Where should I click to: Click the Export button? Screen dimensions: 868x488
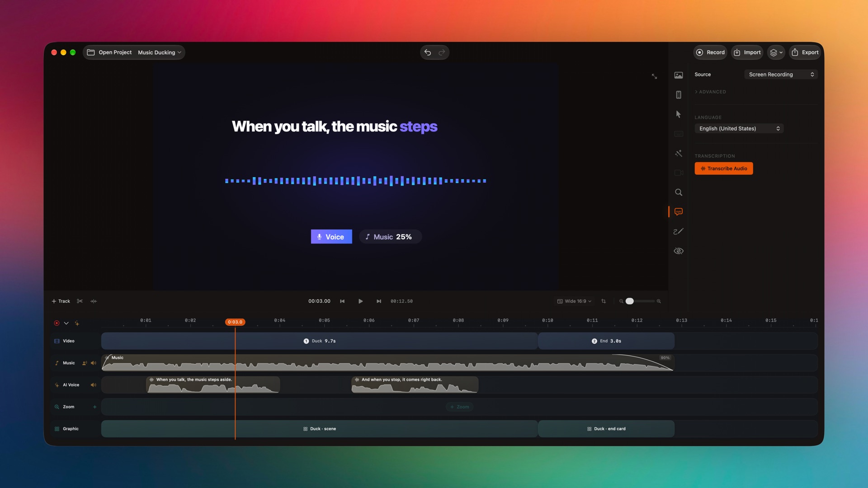[x=805, y=52]
